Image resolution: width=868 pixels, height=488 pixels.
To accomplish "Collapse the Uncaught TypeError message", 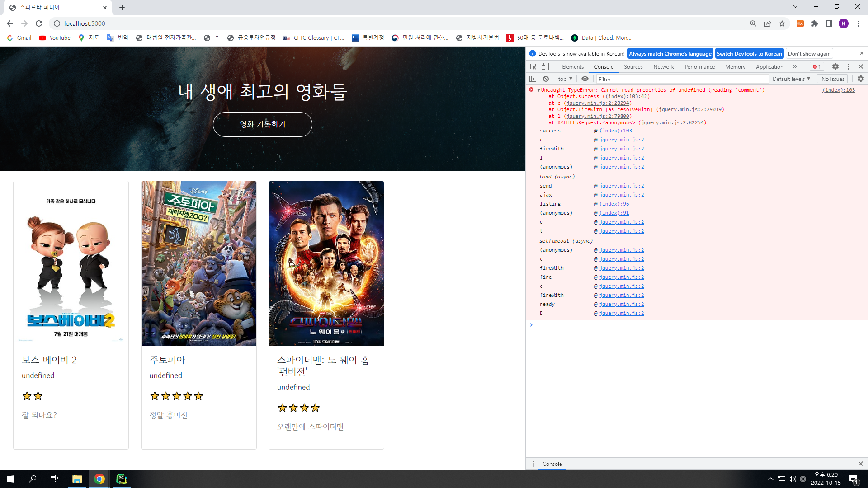I will pos(538,90).
